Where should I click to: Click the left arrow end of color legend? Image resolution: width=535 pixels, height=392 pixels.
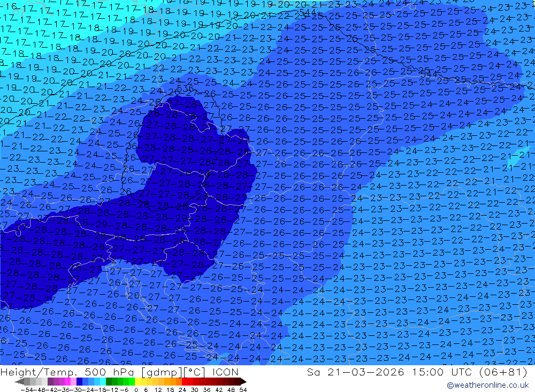point(19,381)
